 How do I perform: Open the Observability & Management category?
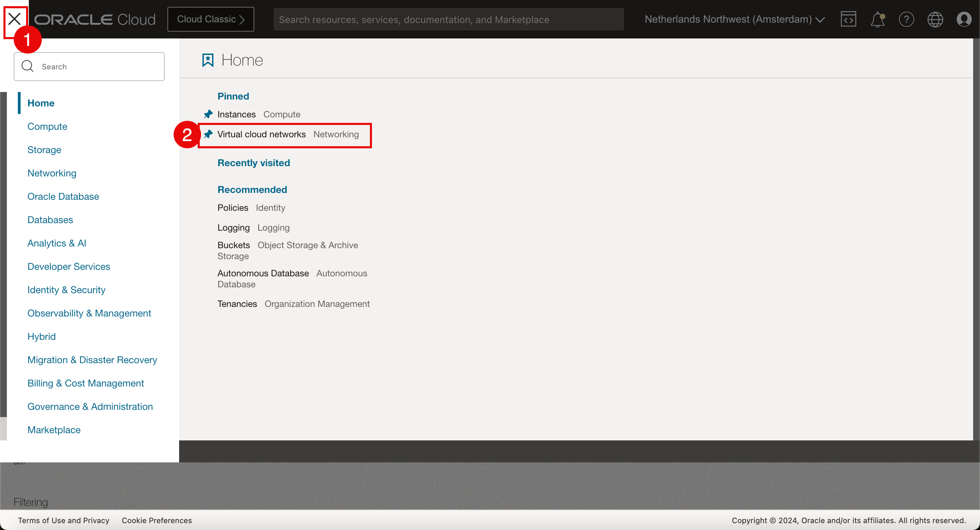[x=89, y=313]
